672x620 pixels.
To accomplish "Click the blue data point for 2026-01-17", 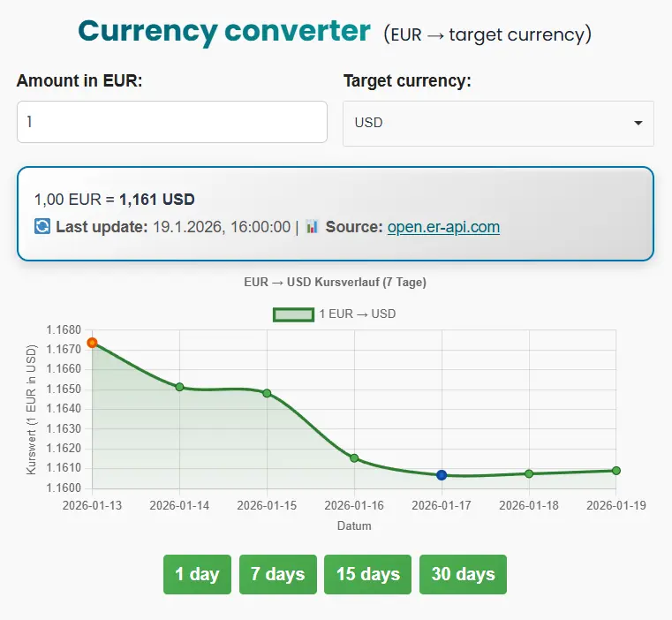I will click(442, 475).
